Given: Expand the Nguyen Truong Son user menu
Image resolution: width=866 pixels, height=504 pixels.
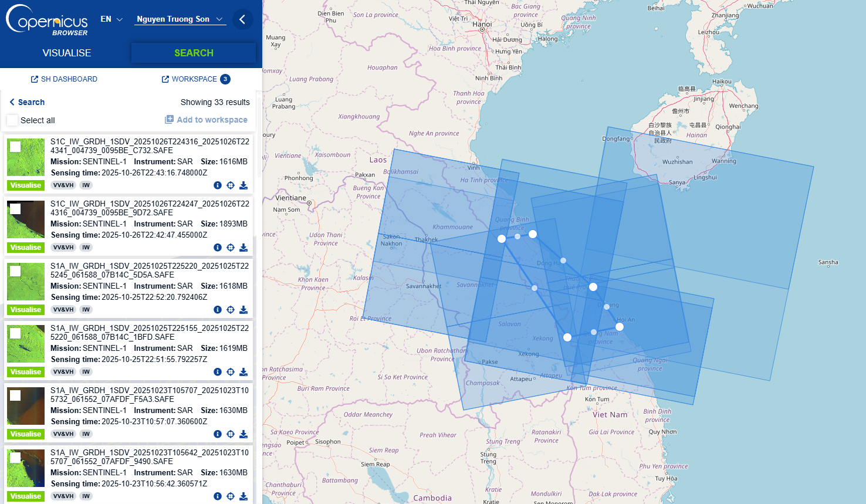Looking at the screenshot, I should pos(180,19).
